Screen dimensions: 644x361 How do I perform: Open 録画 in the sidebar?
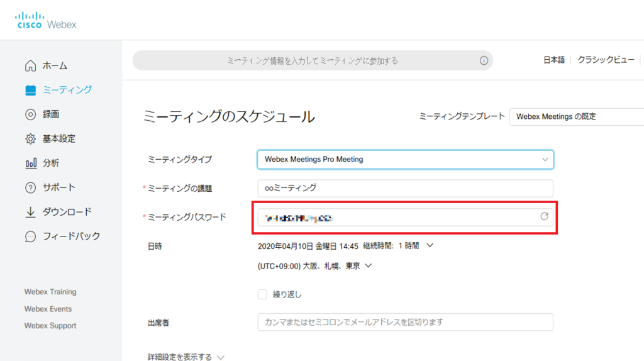(51, 114)
